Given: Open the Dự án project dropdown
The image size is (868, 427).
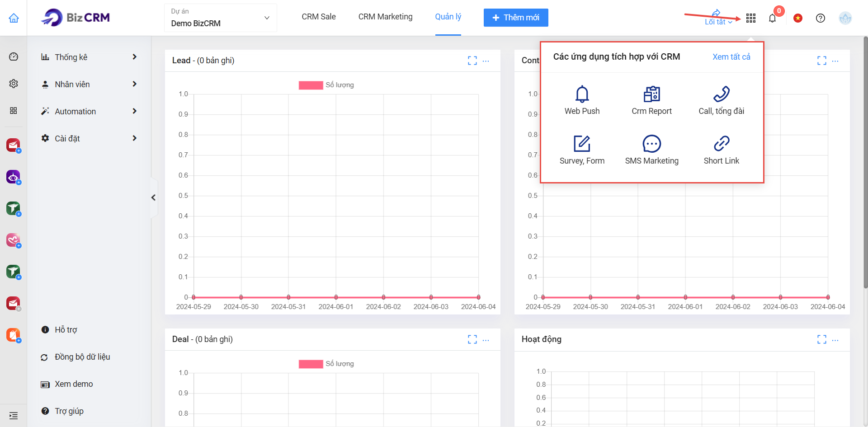Looking at the screenshot, I should coord(221,18).
